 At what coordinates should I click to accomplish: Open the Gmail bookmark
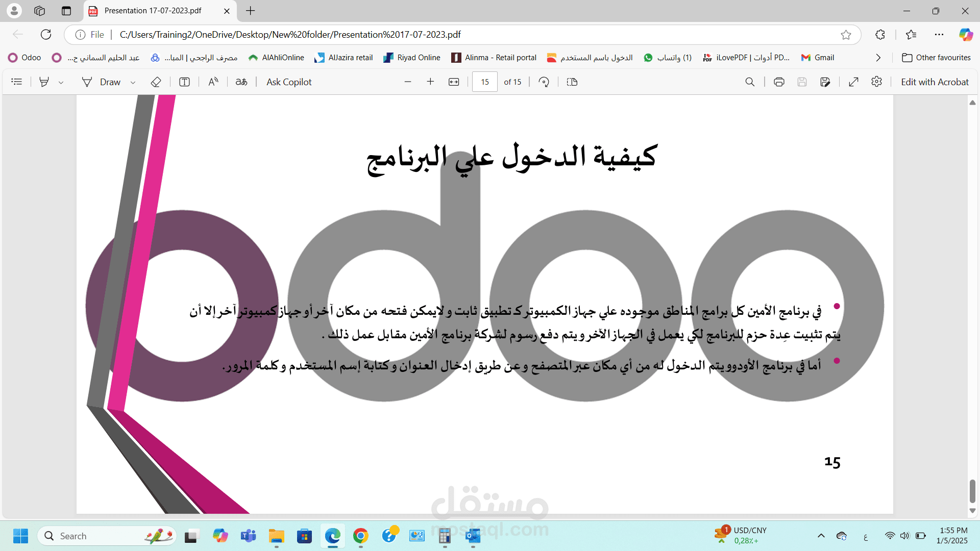coord(818,58)
